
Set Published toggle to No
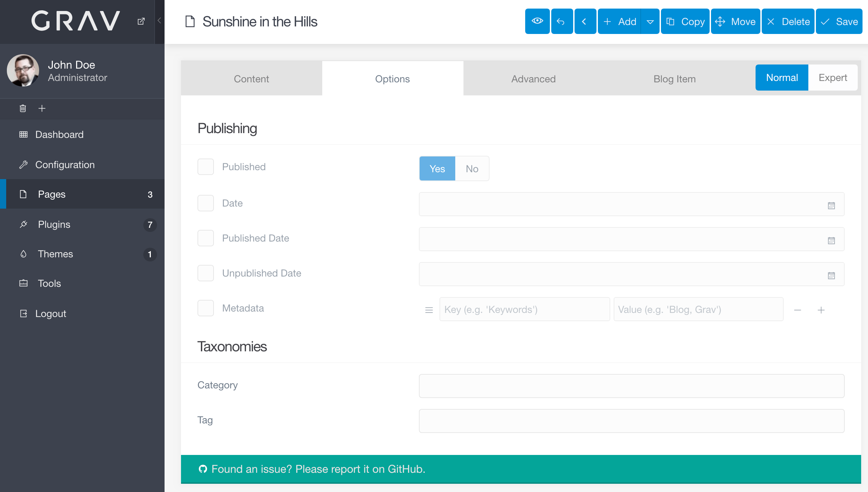coord(472,168)
